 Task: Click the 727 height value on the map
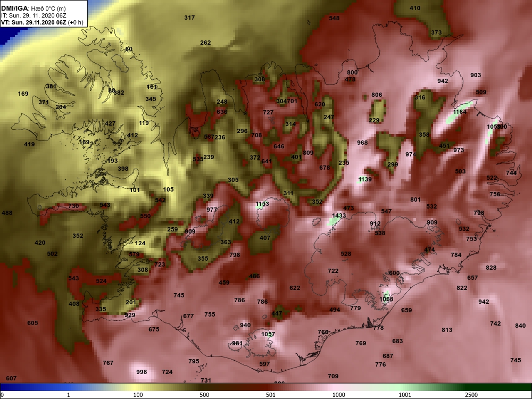(x=268, y=112)
